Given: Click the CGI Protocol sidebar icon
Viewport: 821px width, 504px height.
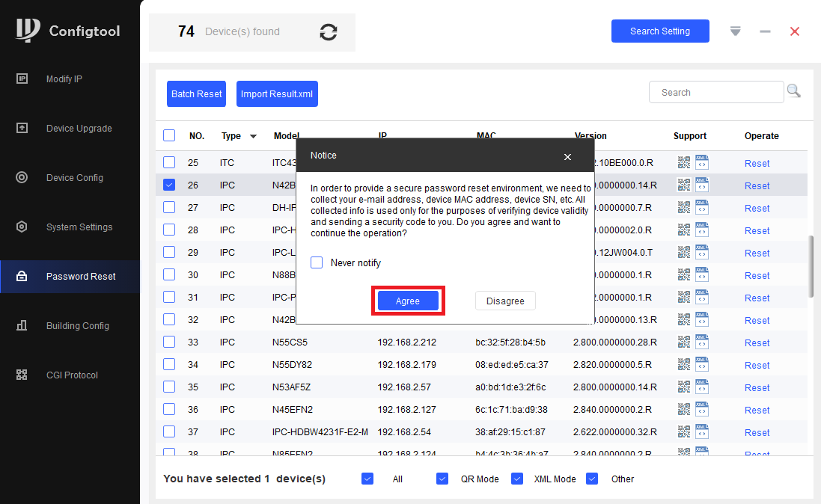Looking at the screenshot, I should 22,375.
